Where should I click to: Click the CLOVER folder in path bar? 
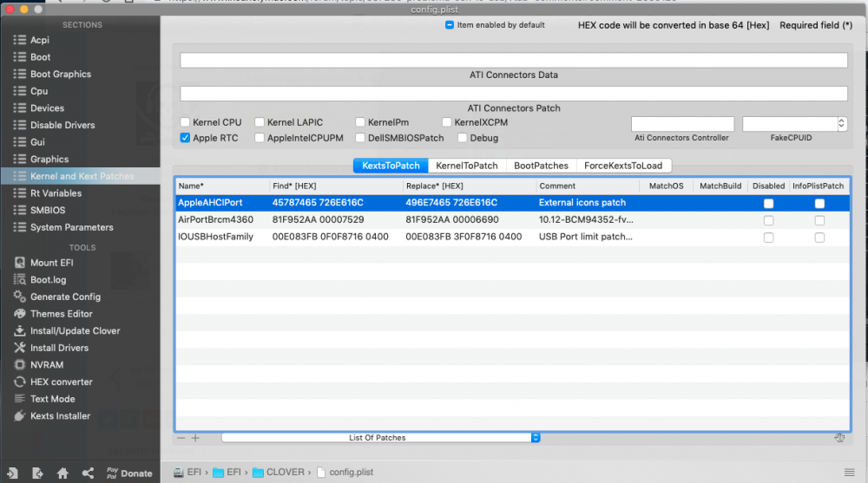[279, 472]
